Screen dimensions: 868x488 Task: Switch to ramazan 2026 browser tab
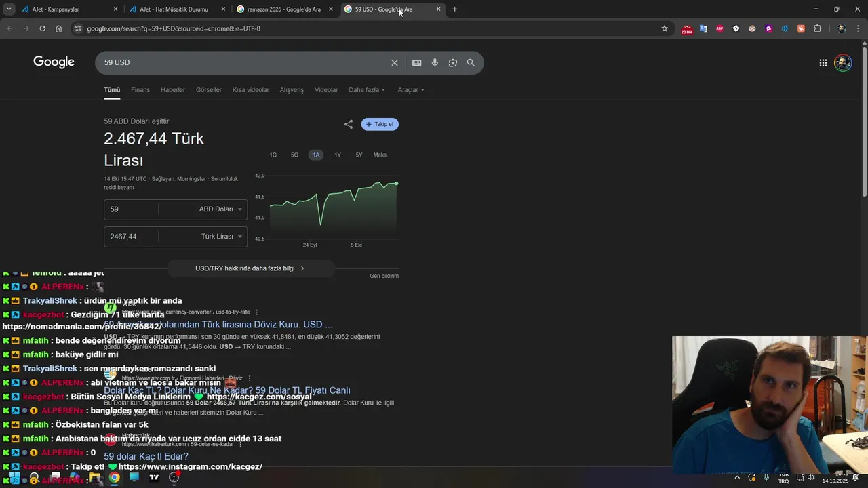point(285,9)
